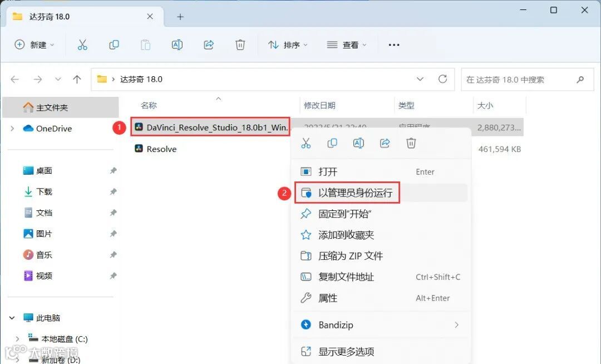Viewport: 601px width, 364px height.
Task: Choose 以管理员身份运行 from context menu
Action: 381,193
